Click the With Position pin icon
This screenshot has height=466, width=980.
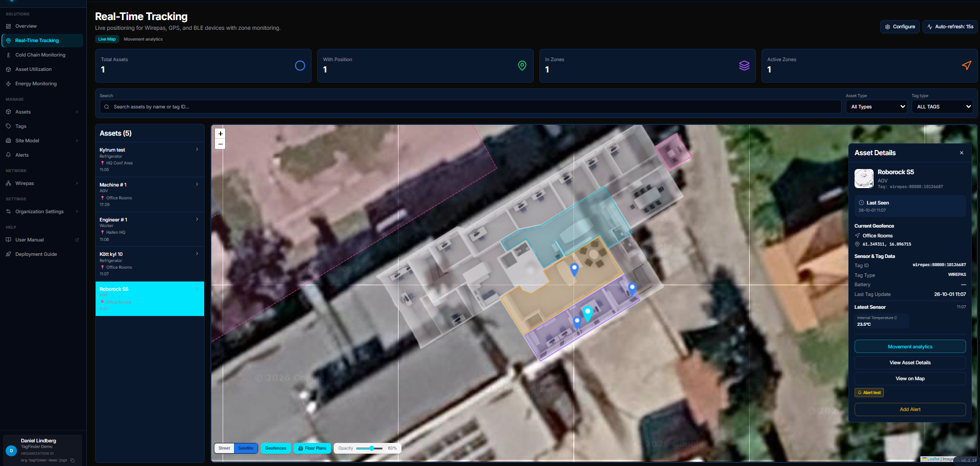tap(522, 66)
